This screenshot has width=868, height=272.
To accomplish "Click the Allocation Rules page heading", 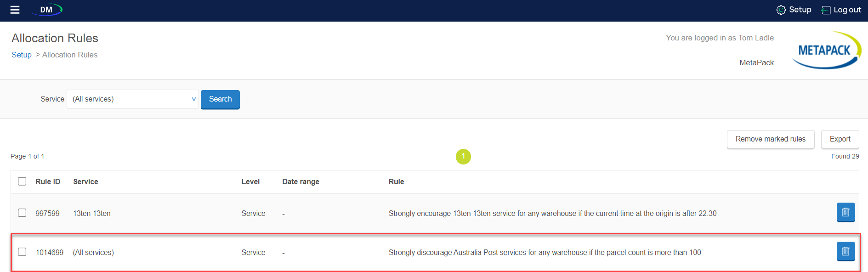I will (x=55, y=38).
